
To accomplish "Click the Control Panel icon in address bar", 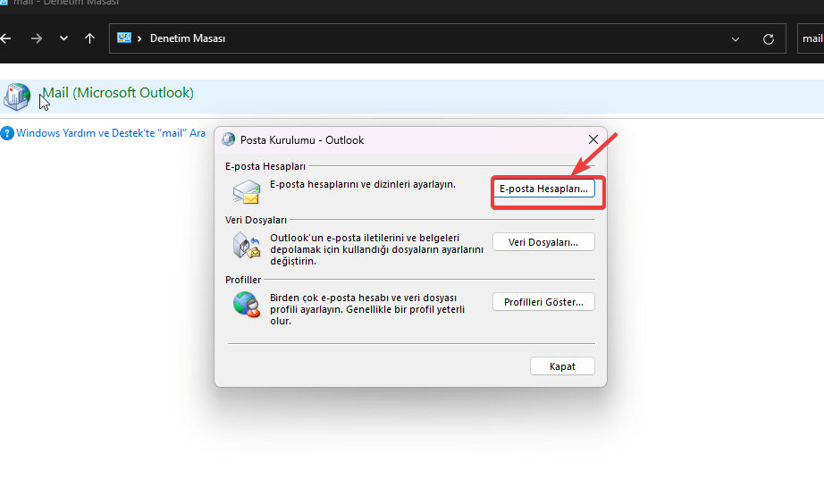I will [x=124, y=38].
